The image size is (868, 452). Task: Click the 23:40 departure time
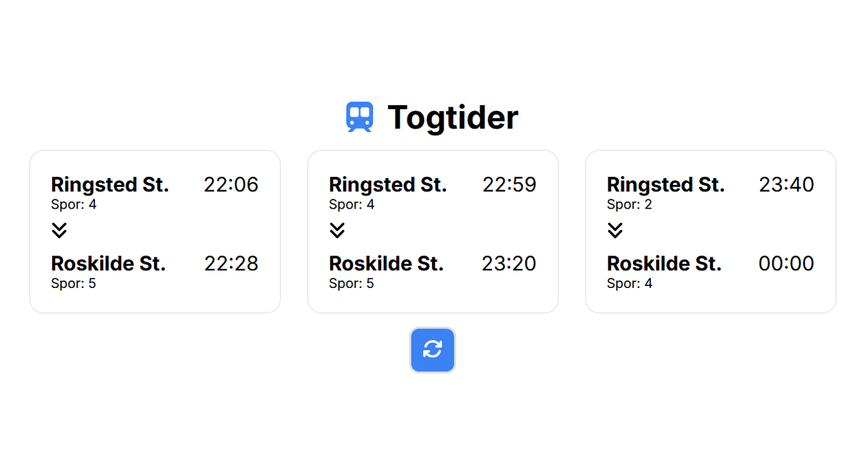click(x=787, y=184)
